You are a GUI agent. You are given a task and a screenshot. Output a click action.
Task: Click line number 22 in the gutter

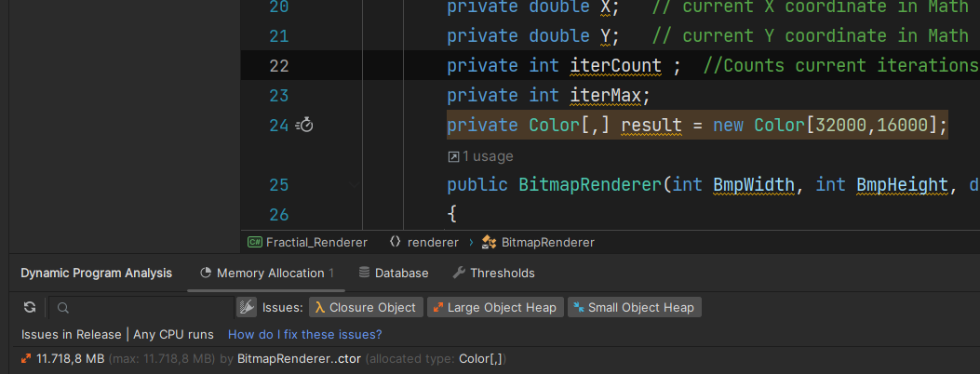click(x=279, y=65)
